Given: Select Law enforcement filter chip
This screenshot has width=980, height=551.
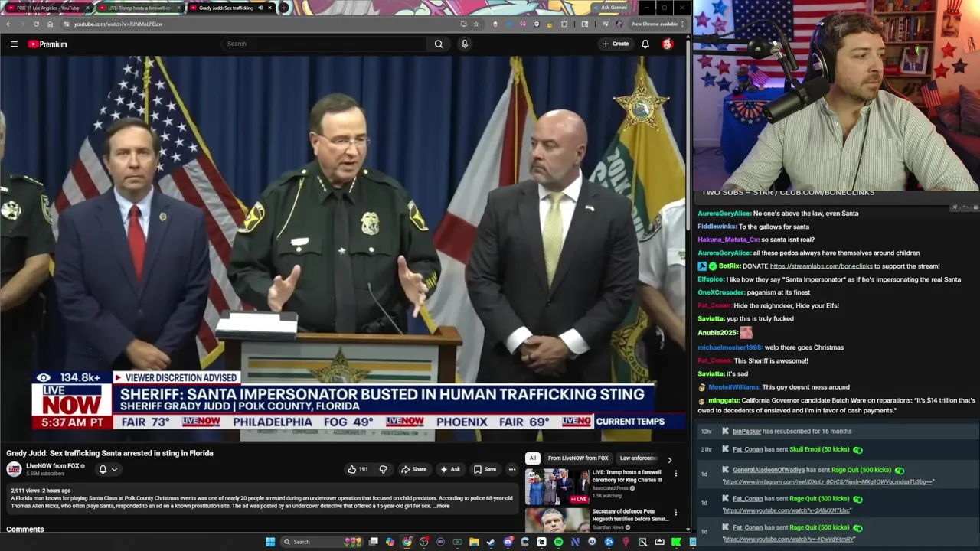Looking at the screenshot, I should pyautogui.click(x=639, y=458).
